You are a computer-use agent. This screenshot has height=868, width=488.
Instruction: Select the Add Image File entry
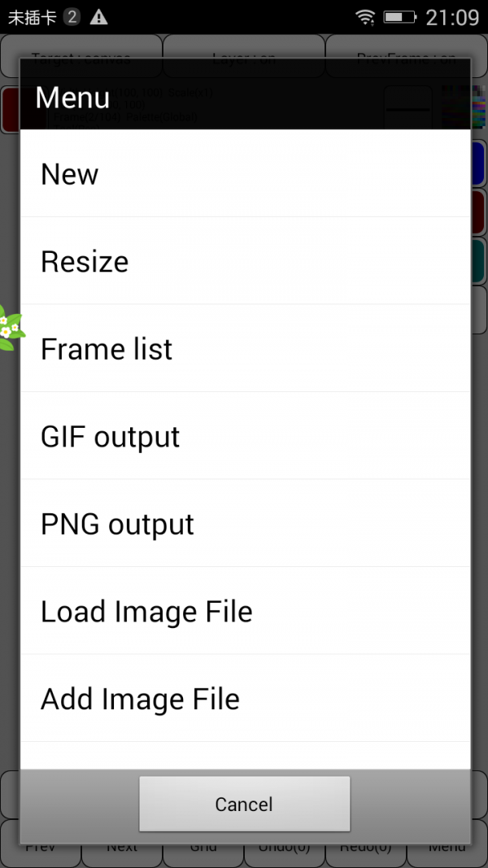[x=244, y=699]
